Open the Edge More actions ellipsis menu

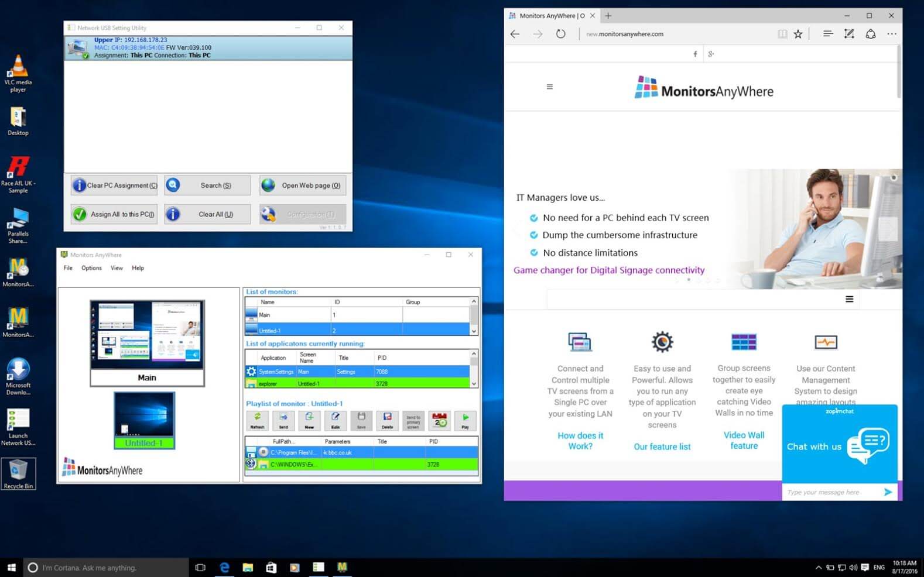(x=892, y=34)
